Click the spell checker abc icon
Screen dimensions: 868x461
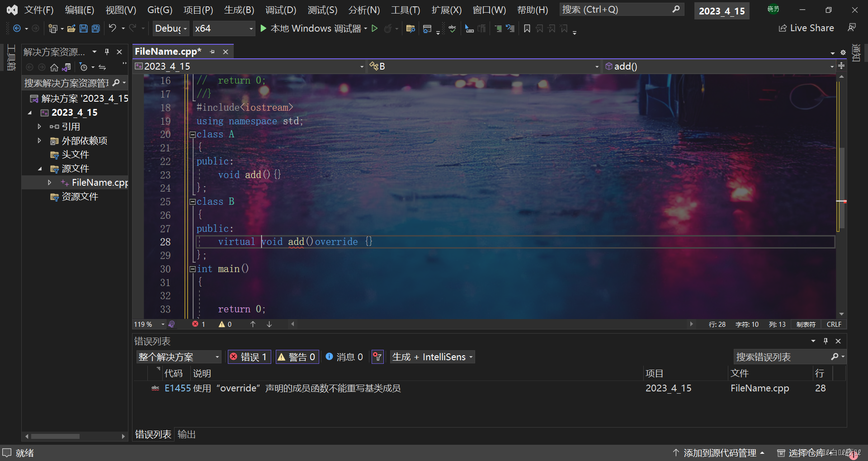tap(452, 28)
